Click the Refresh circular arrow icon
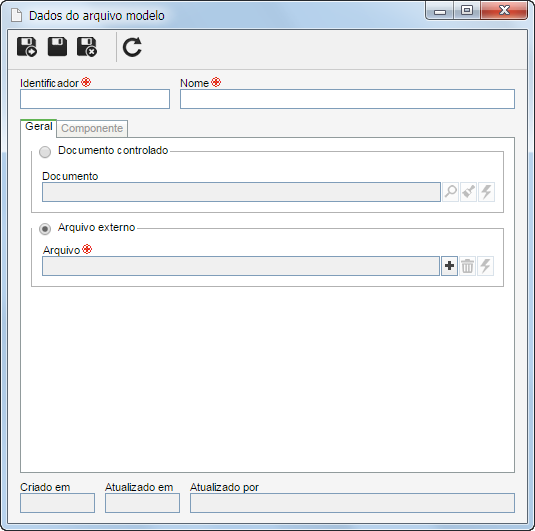This screenshot has width=535, height=531. tap(132, 47)
